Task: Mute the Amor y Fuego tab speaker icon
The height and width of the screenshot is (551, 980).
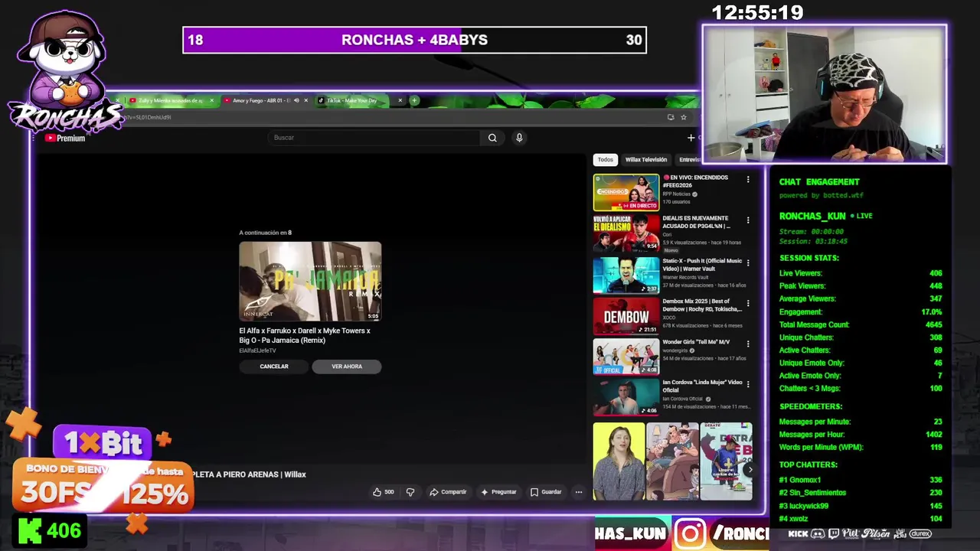Action: click(x=296, y=100)
